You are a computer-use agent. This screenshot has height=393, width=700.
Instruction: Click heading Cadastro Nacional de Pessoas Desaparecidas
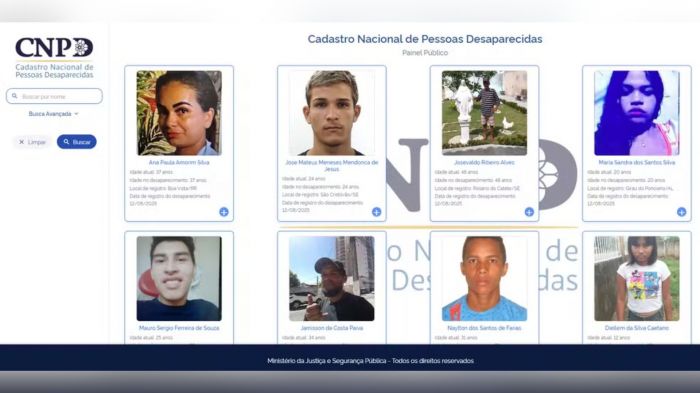click(x=425, y=39)
